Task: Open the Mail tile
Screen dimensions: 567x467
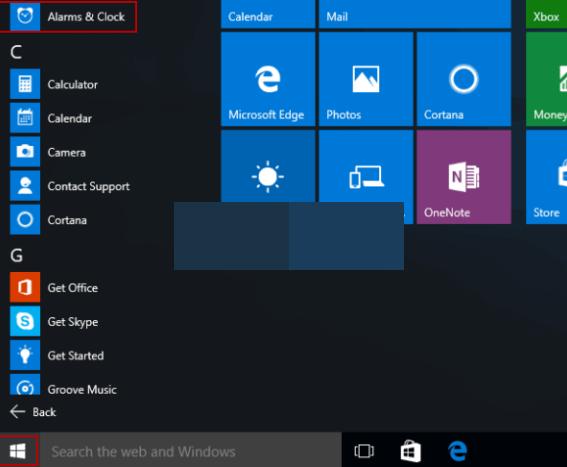Action: pyautogui.click(x=415, y=14)
